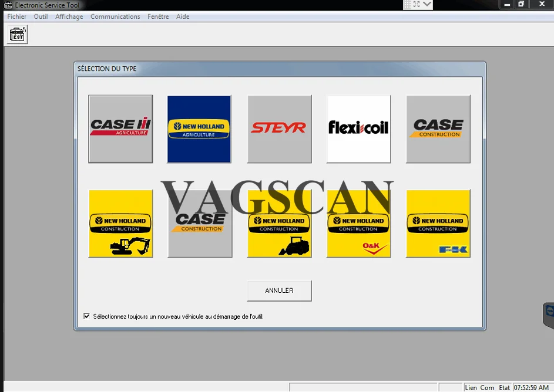Choose the New Holland Agriculture tile

(199, 129)
